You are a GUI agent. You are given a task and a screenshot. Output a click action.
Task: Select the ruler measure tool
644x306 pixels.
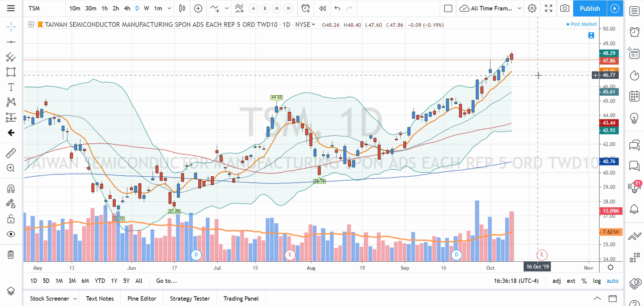11,153
